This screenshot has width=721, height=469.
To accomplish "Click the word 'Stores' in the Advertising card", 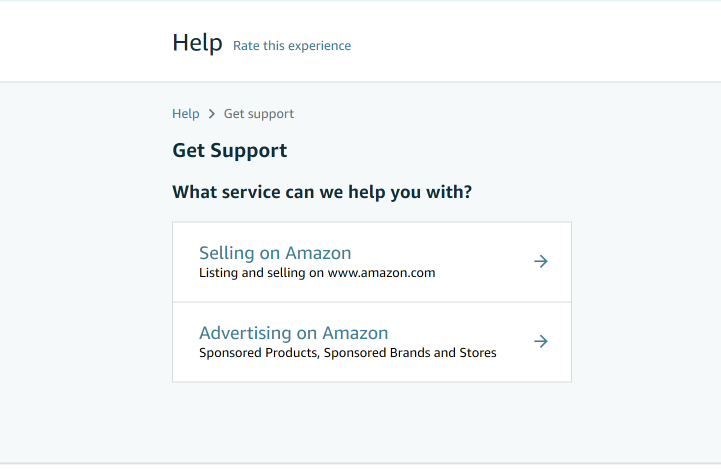I will click(x=477, y=352).
